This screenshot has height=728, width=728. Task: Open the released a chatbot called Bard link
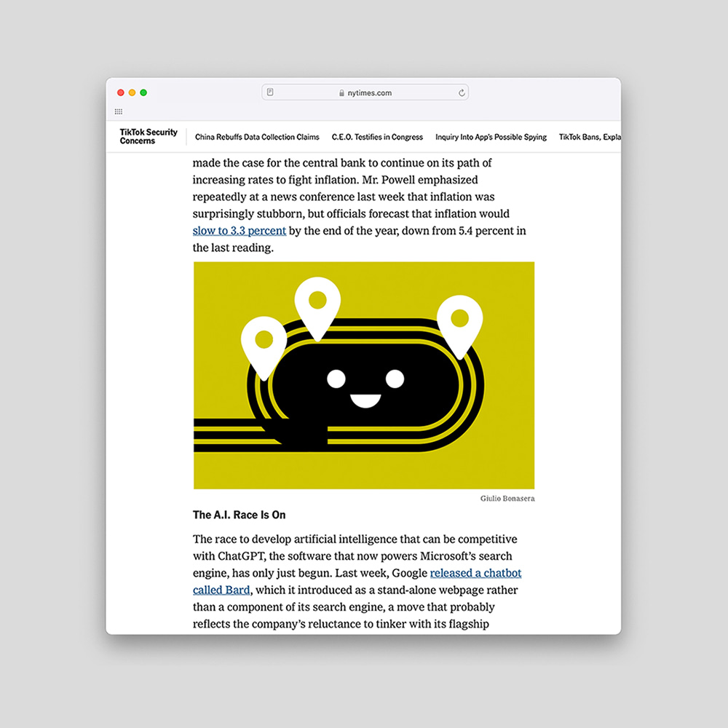point(475,573)
